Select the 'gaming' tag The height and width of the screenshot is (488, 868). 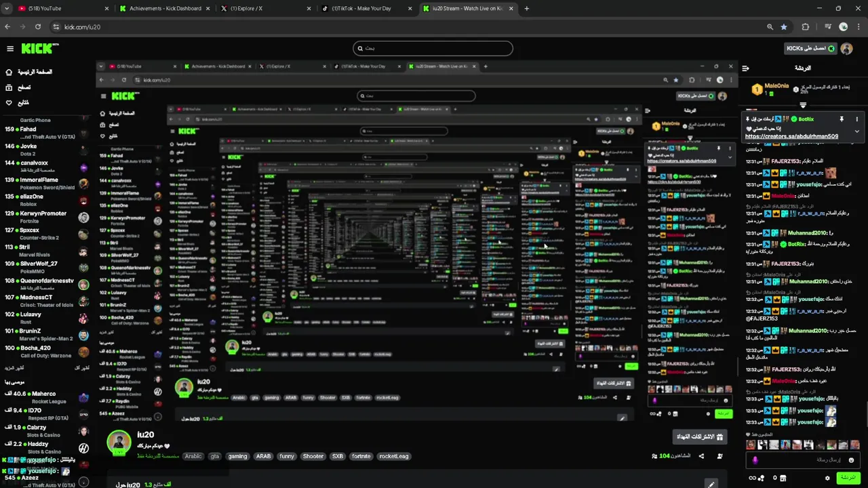(237, 456)
